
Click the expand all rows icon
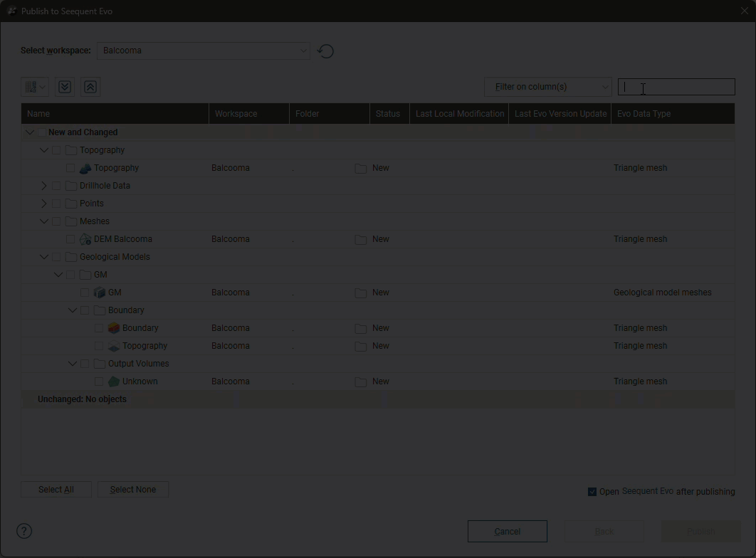pos(65,87)
